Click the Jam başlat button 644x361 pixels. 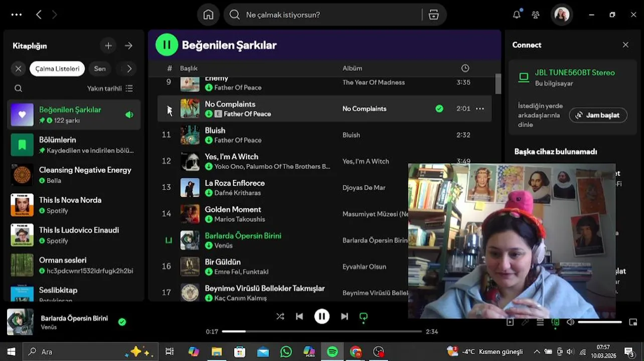pos(598,115)
